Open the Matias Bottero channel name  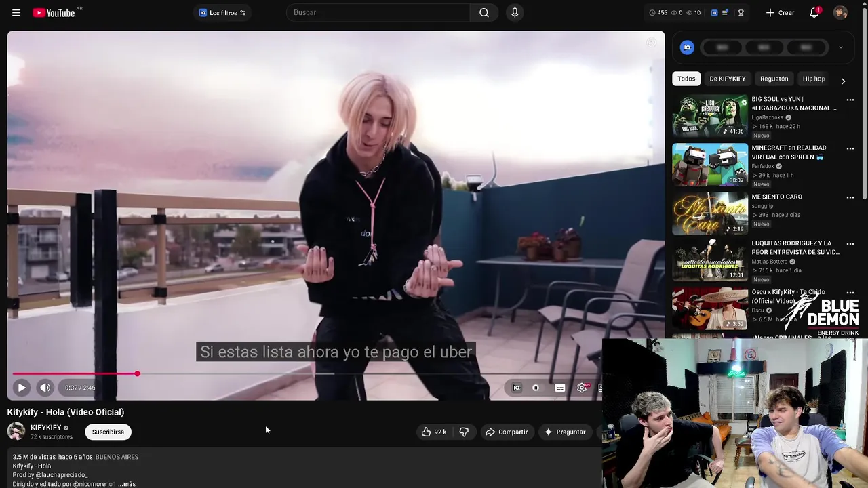pyautogui.click(x=769, y=262)
